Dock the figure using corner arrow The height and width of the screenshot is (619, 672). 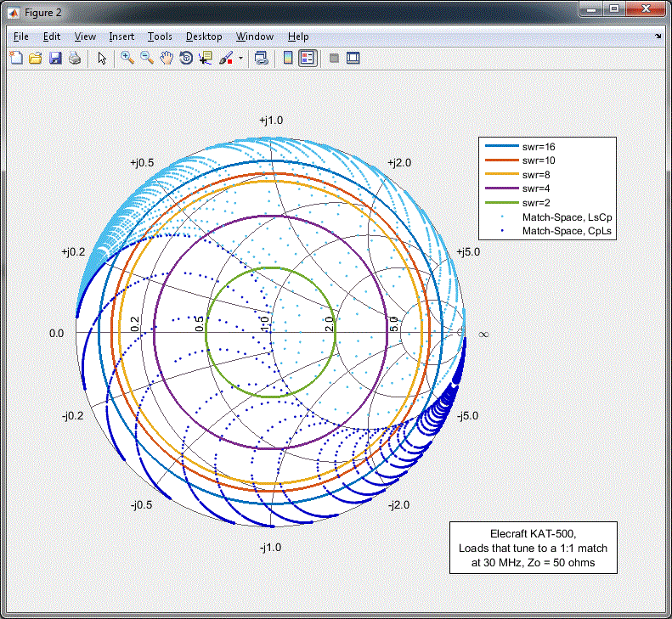pyautogui.click(x=658, y=37)
